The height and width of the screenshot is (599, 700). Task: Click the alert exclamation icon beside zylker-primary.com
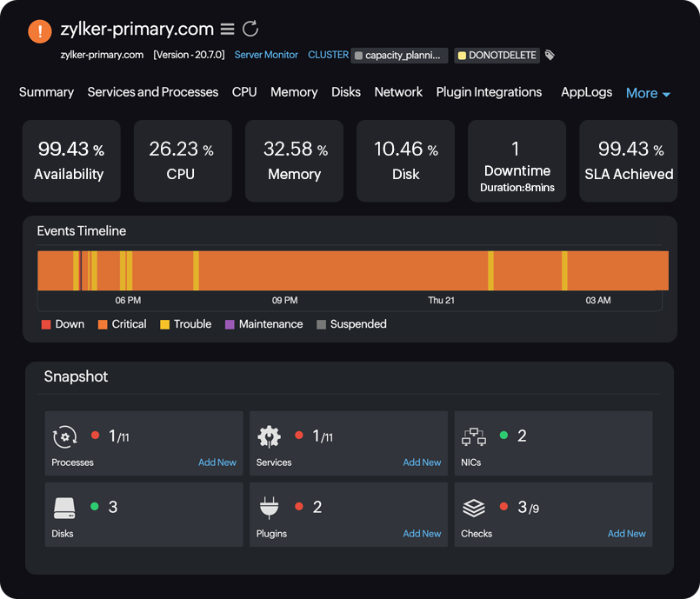(39, 31)
